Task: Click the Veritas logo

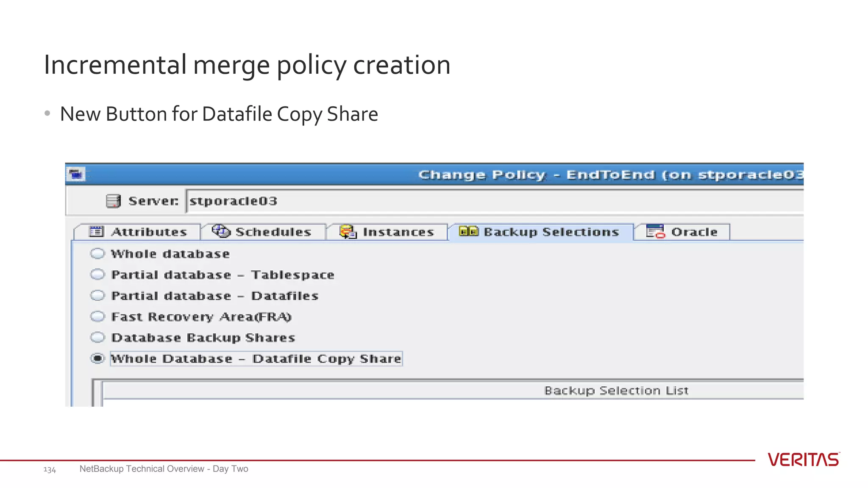Action: tap(804, 460)
